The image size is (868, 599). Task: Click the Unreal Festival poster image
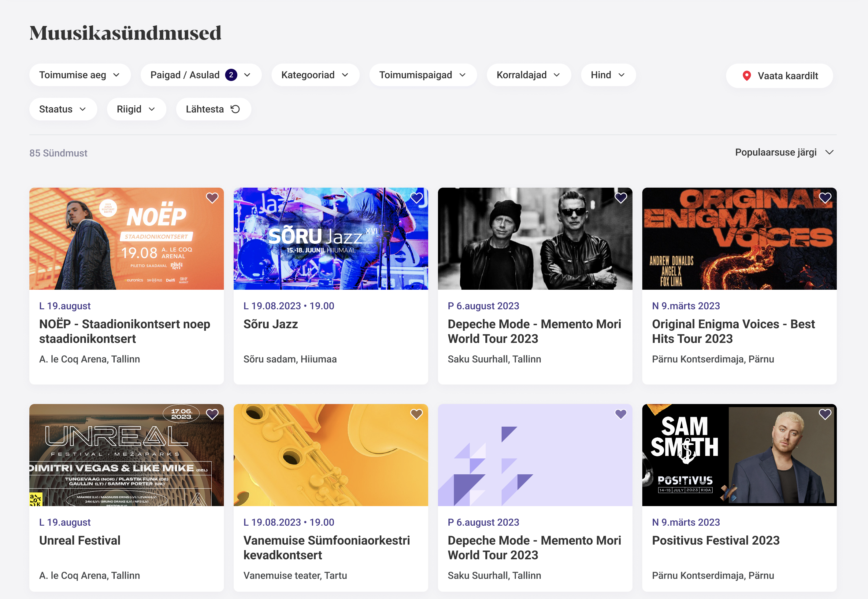tap(127, 455)
